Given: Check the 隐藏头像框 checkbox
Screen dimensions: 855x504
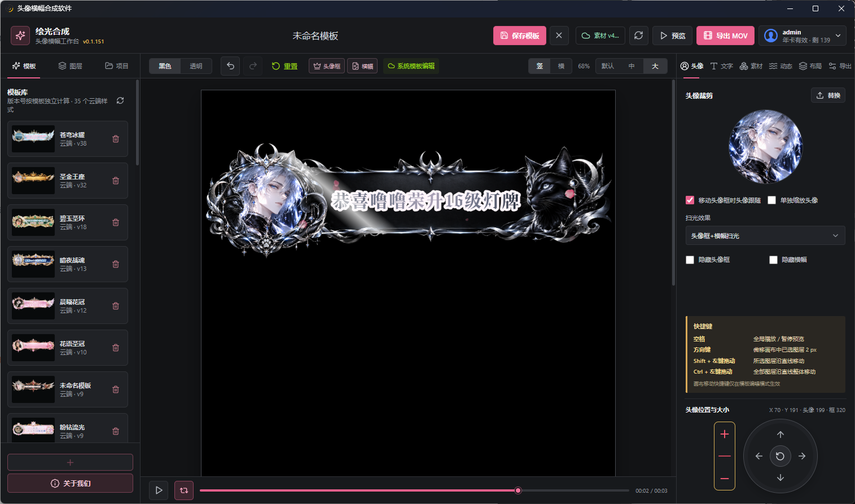Looking at the screenshot, I should click(x=690, y=260).
